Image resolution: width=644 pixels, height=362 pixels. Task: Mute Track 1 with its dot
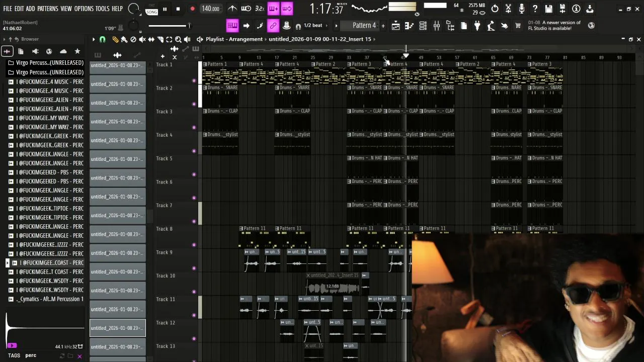click(194, 80)
